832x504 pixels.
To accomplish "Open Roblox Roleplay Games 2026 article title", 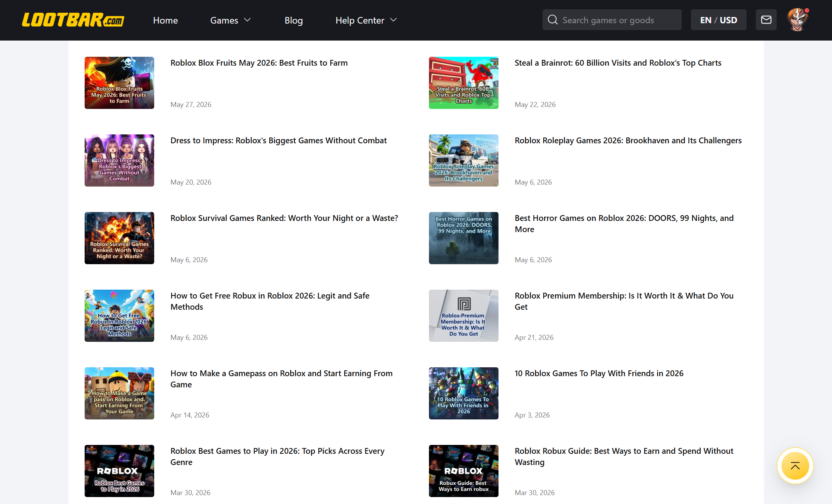I will (628, 141).
